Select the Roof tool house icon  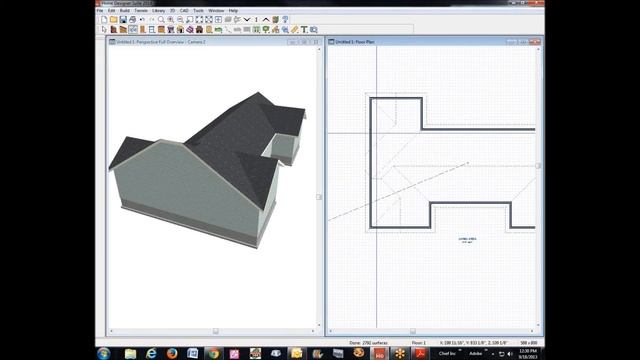pyautogui.click(x=180, y=29)
